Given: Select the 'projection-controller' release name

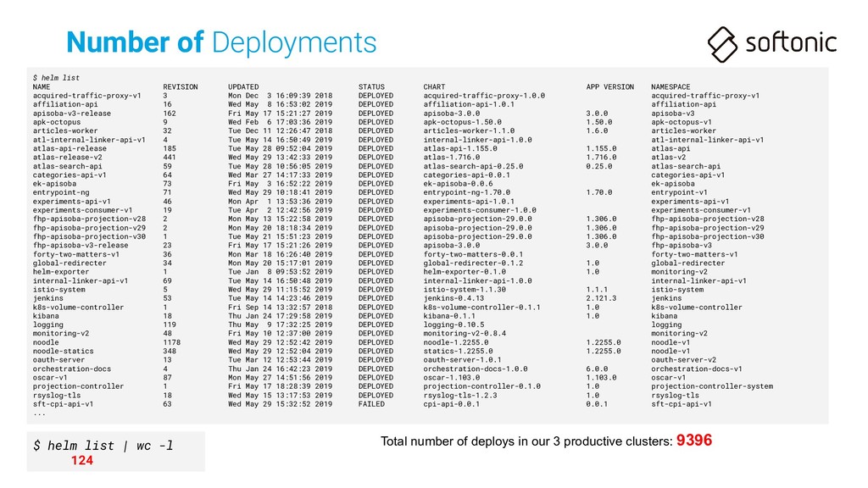Looking at the screenshot, I should 78,386.
